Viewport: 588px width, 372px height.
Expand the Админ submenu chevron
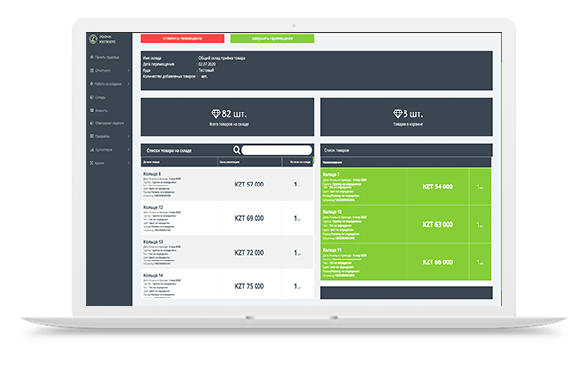(x=128, y=163)
